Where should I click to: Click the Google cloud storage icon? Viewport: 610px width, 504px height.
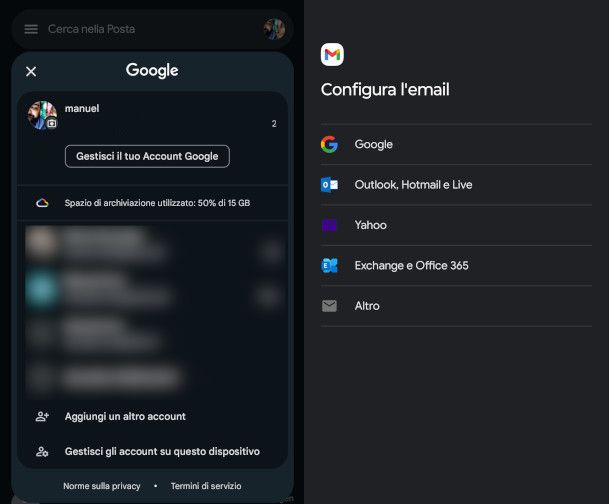(x=42, y=203)
